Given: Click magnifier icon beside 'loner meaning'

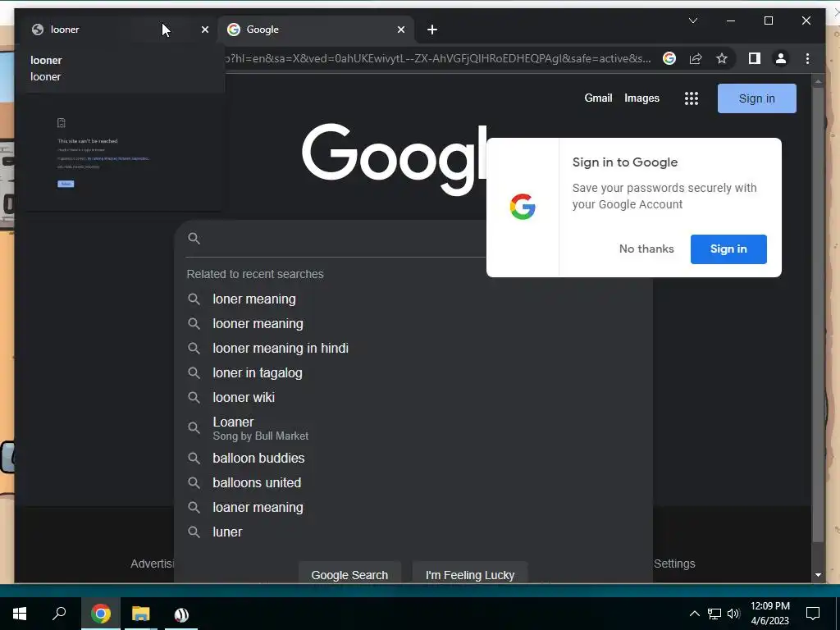Looking at the screenshot, I should pos(194,299).
